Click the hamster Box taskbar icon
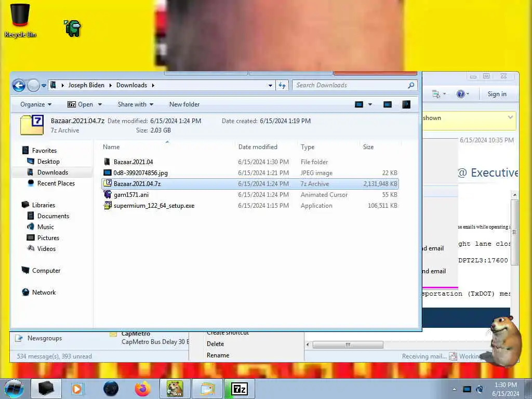The width and height of the screenshot is (532, 399). tap(175, 389)
